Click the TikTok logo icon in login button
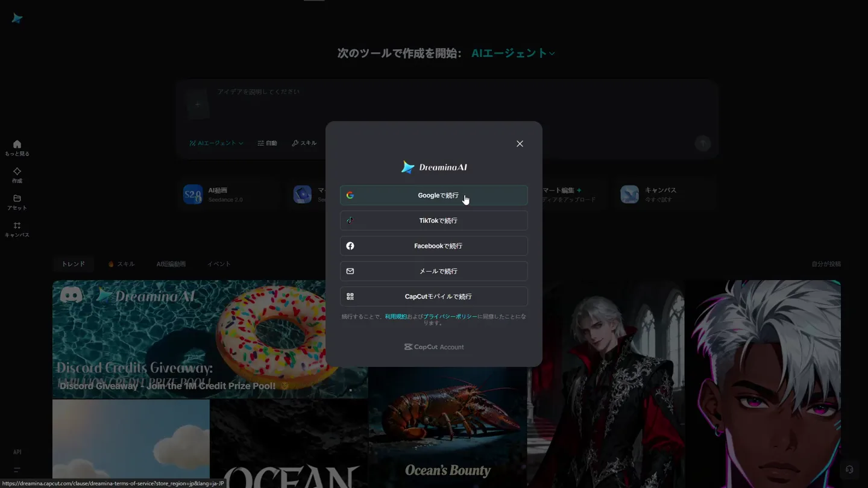Screen dimensions: 868x488 tap(350, 221)
